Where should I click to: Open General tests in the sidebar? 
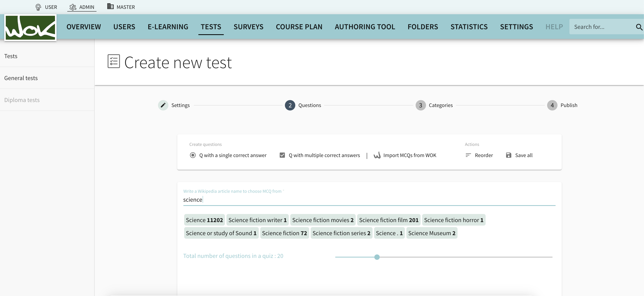tap(21, 78)
